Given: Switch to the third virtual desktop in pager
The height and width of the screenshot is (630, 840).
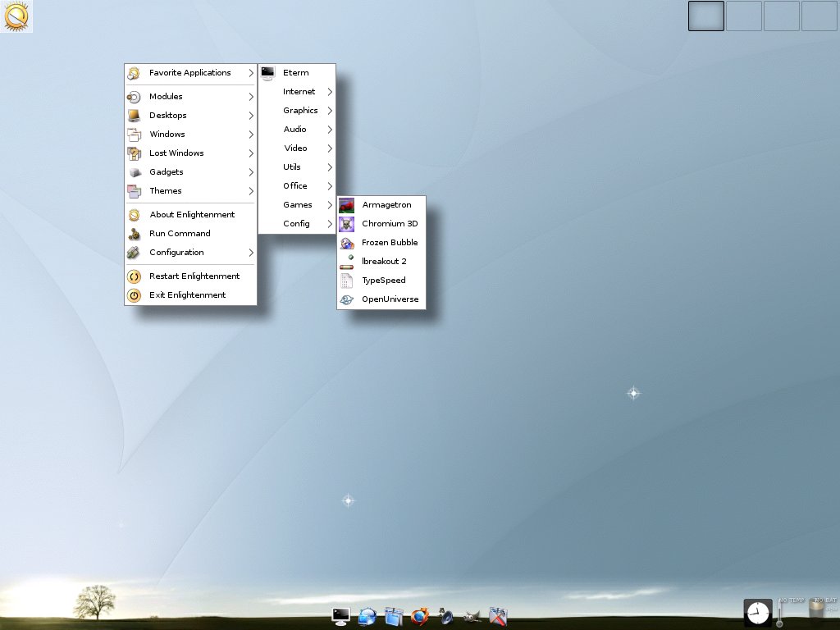Looking at the screenshot, I should [782, 16].
